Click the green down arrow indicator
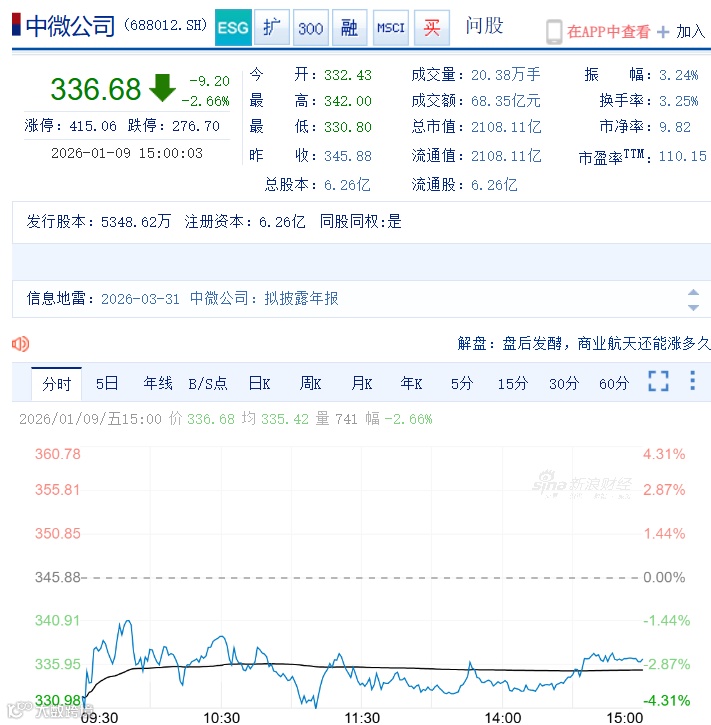Image resolution: width=711 pixels, height=725 pixels. tap(162, 87)
